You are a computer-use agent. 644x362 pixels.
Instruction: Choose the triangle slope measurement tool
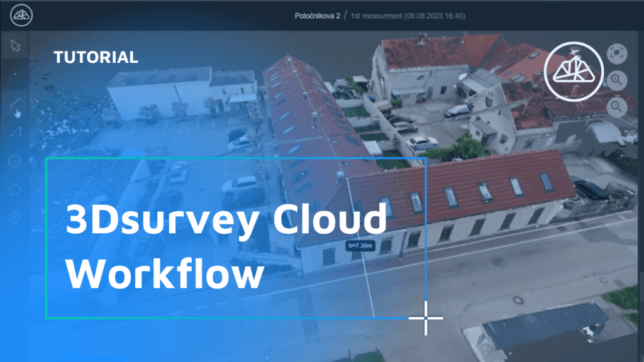[16, 132]
